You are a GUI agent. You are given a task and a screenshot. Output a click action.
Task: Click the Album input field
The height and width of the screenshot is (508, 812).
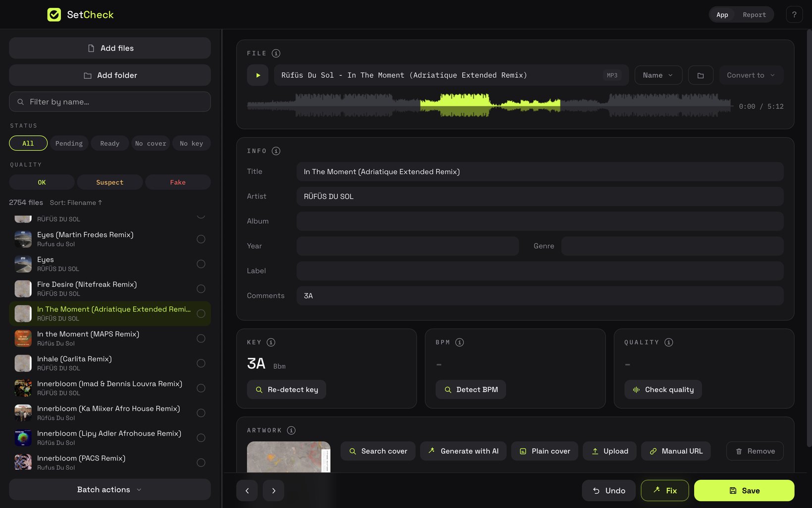540,221
